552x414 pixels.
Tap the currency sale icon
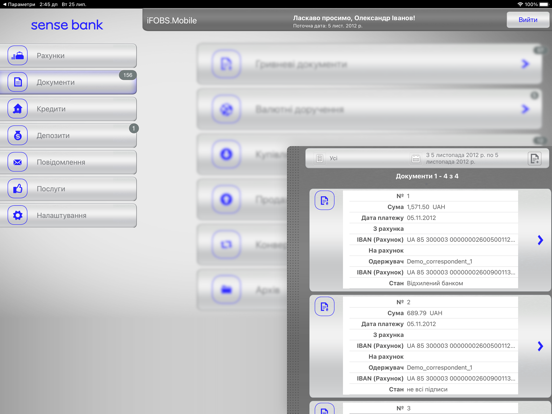tap(226, 199)
